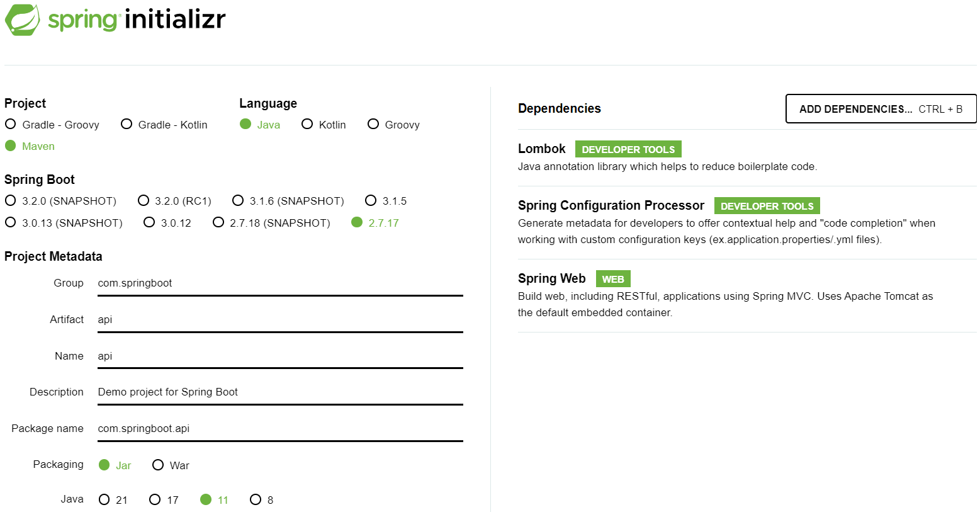This screenshot has height=512, width=980.
Task: Select Java version 8
Action: pyautogui.click(x=261, y=500)
